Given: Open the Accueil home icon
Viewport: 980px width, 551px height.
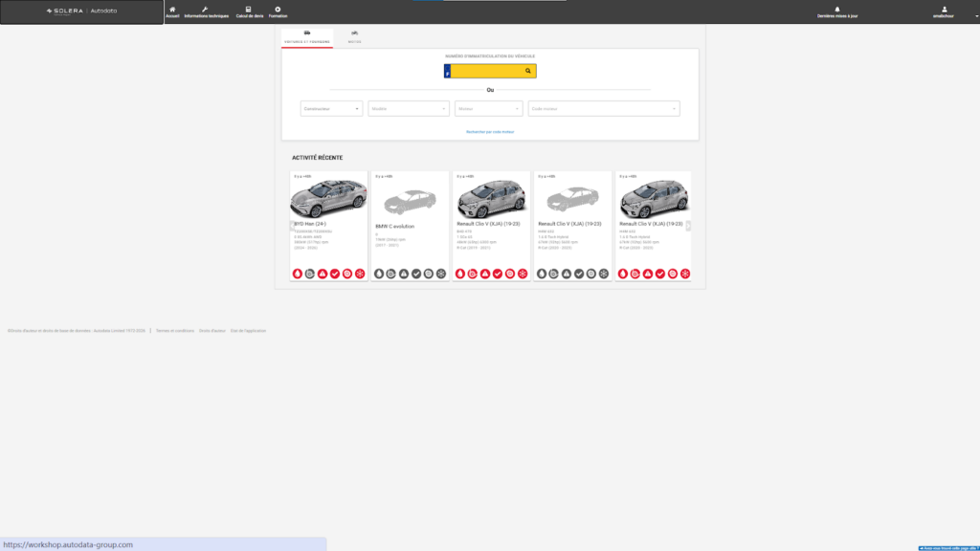Looking at the screenshot, I should point(172,11).
